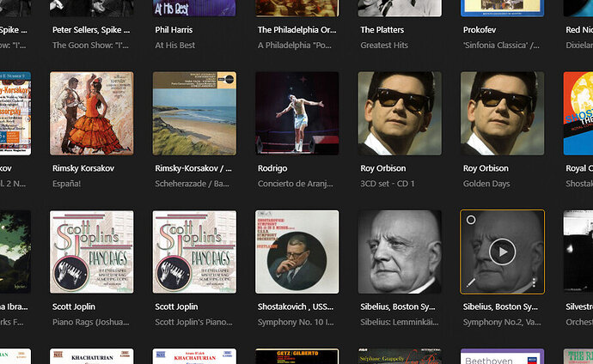Click the album title 'A Philadelphia "Po...'
The image size is (593, 364).
click(x=295, y=45)
